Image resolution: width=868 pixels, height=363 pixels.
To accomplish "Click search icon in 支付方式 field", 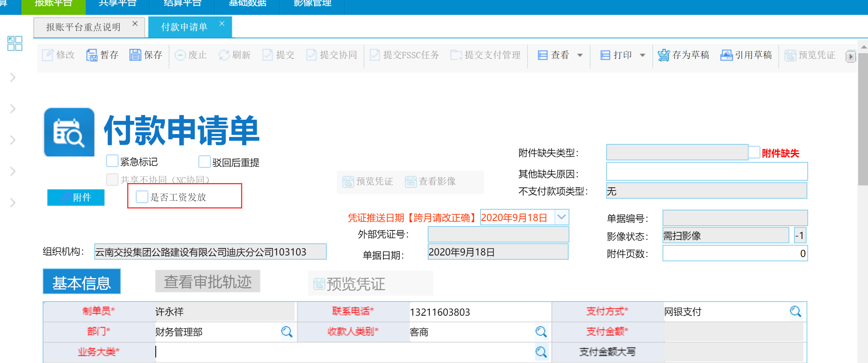I will point(795,311).
